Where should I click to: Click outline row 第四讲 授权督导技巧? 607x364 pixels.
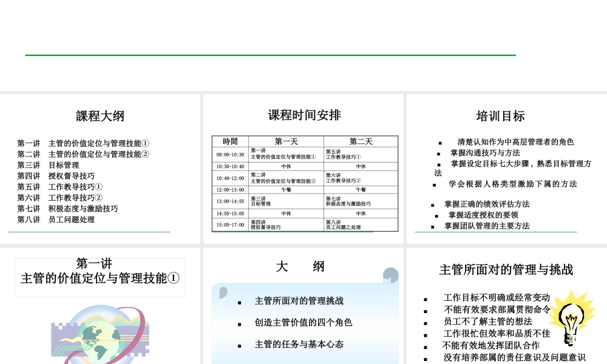tap(56, 176)
